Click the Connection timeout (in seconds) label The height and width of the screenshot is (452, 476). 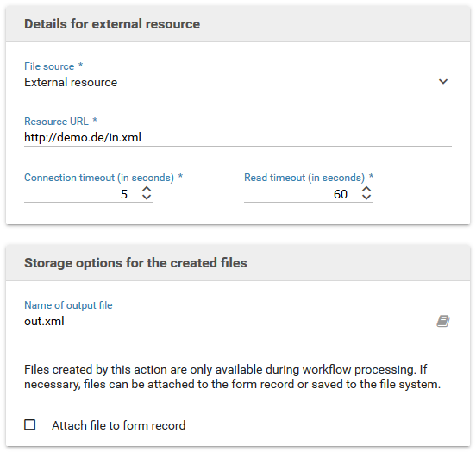(99, 178)
